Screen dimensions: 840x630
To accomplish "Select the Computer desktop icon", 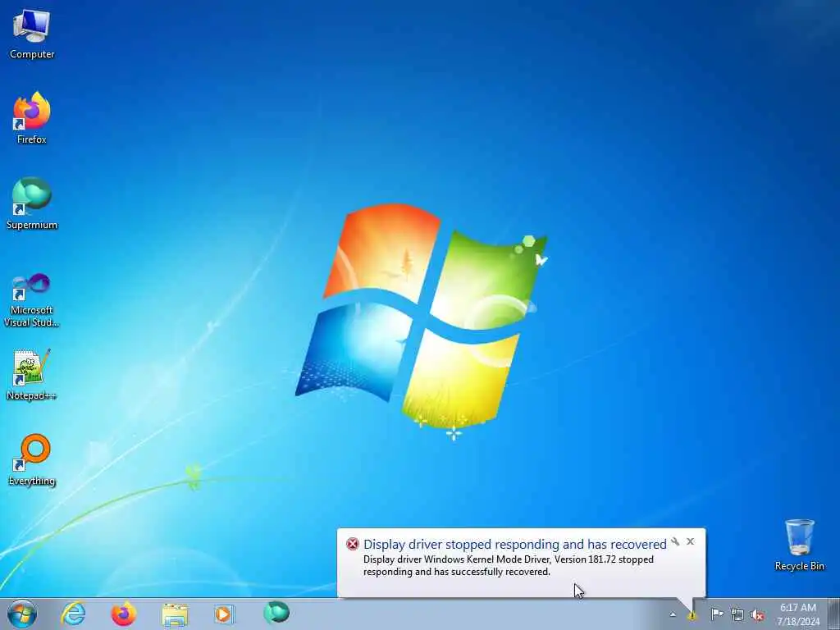I will coord(32,34).
